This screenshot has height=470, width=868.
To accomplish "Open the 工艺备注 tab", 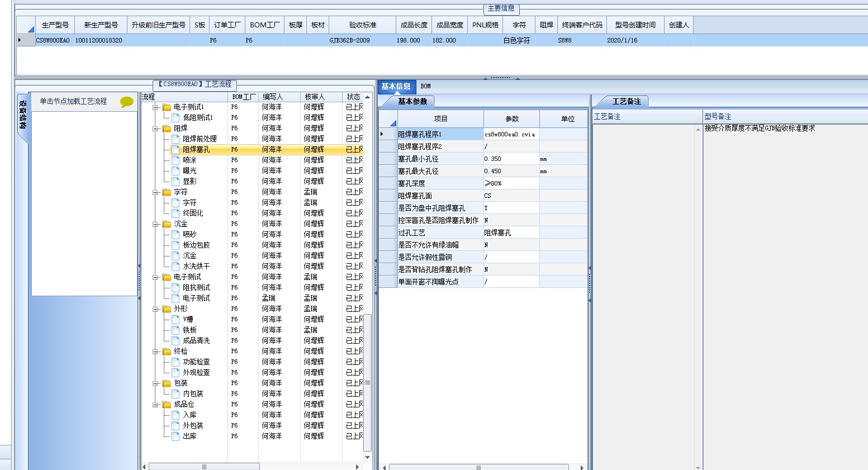I will click(627, 101).
